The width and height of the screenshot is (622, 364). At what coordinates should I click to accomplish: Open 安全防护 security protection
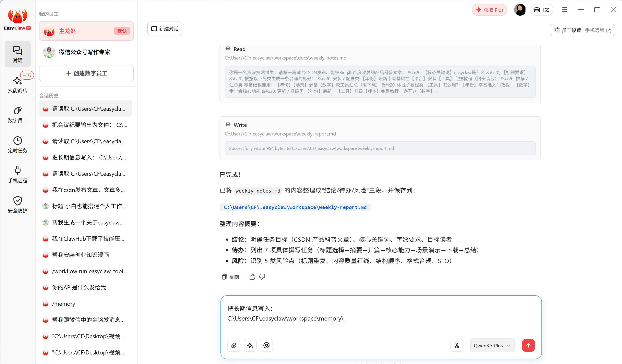[17, 205]
